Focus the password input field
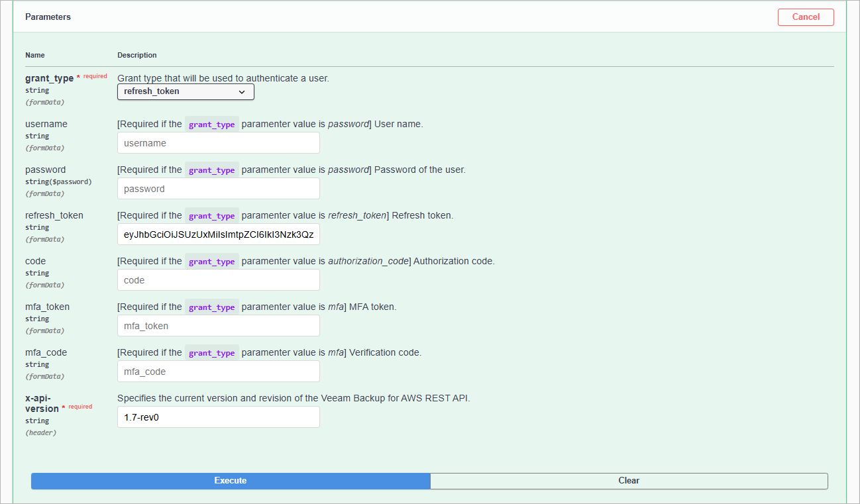Viewport: 860px width, 504px height. (x=219, y=189)
